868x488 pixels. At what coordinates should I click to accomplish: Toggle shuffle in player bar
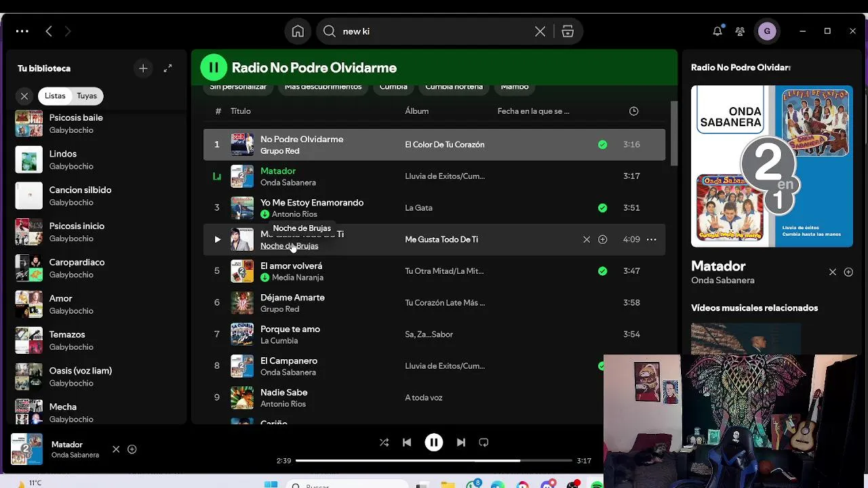tap(384, 442)
